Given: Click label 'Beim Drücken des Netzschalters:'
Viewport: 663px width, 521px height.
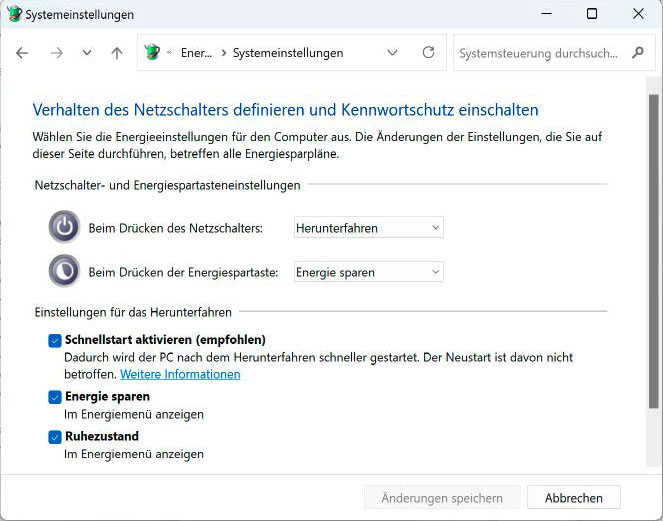Looking at the screenshot, I should pyautogui.click(x=175, y=228).
